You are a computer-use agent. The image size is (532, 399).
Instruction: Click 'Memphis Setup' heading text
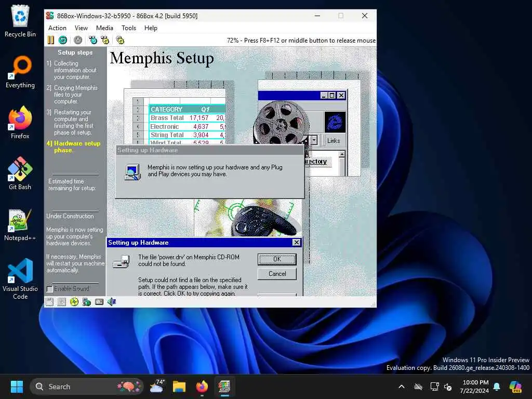pos(162,58)
